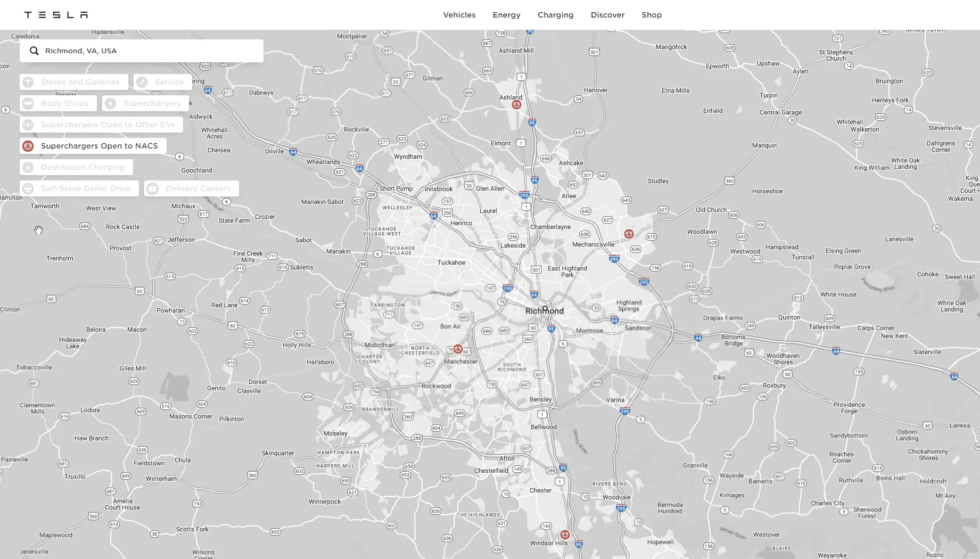The image size is (980, 559).
Task: Focus the Richmond, VA, USA search field
Action: click(142, 51)
